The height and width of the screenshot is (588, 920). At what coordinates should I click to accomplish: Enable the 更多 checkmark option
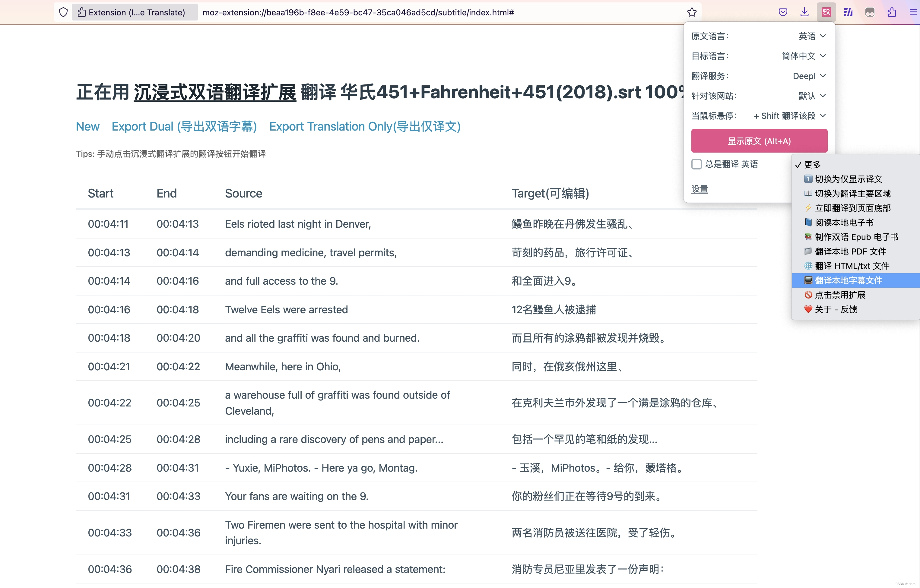814,165
